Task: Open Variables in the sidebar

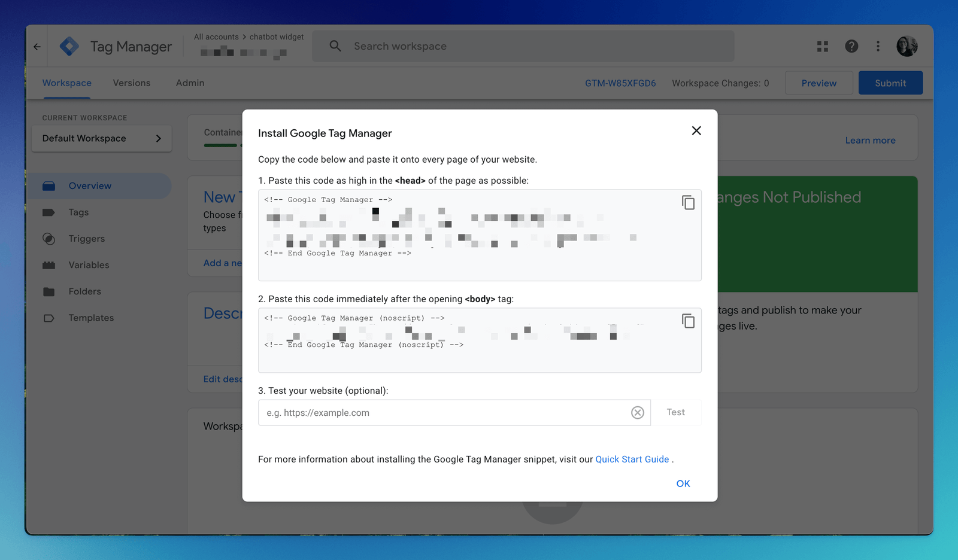Action: [x=89, y=265]
